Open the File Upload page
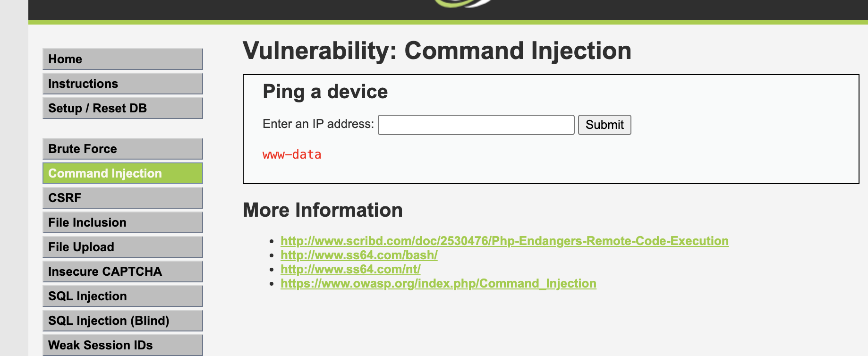The width and height of the screenshot is (868, 356). click(123, 247)
